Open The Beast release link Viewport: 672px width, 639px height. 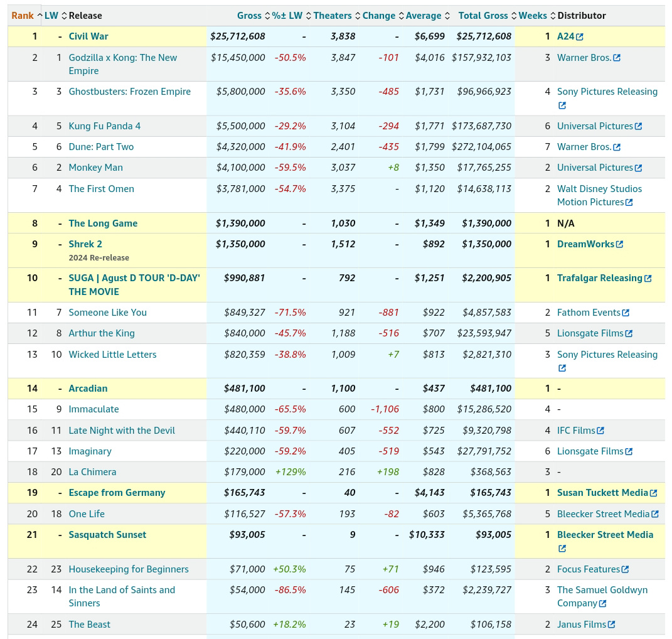point(89,625)
